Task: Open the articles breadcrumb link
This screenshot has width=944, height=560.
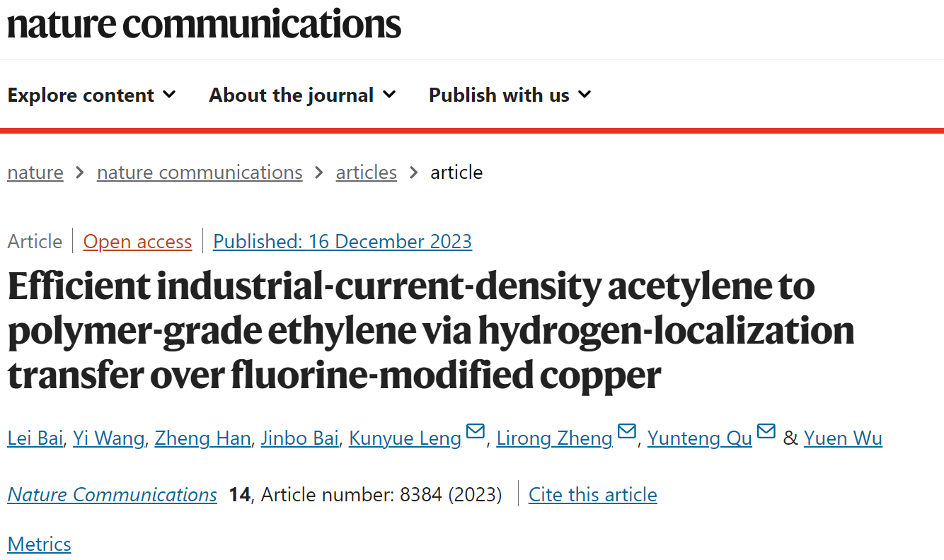Action: click(366, 173)
